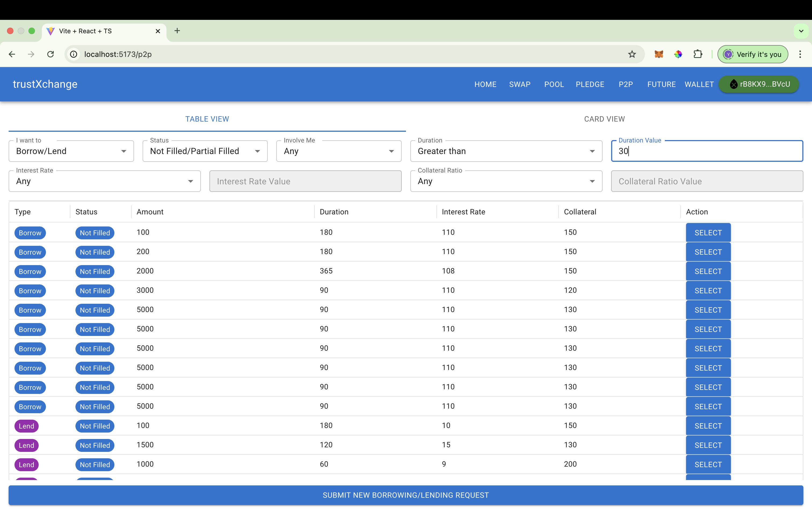Click SELECT for the 2000 amount borrow row
Screen dimensions: 812x527
click(708, 271)
